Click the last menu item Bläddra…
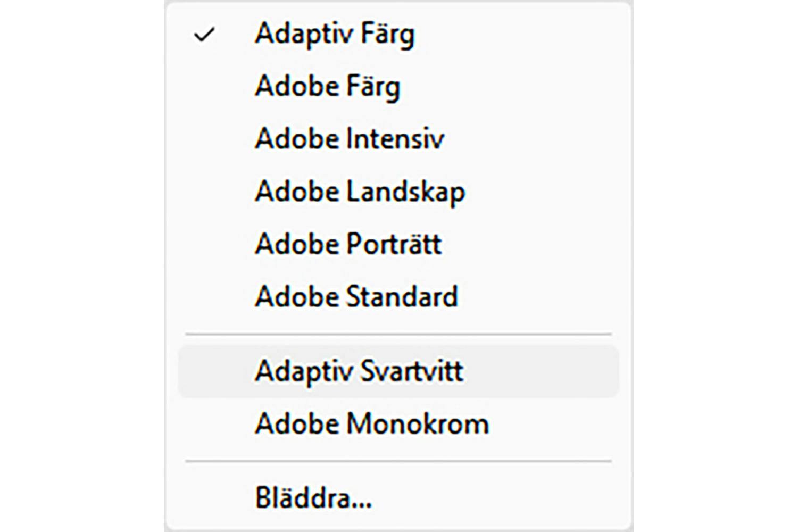The height and width of the screenshot is (532, 798). [313, 498]
